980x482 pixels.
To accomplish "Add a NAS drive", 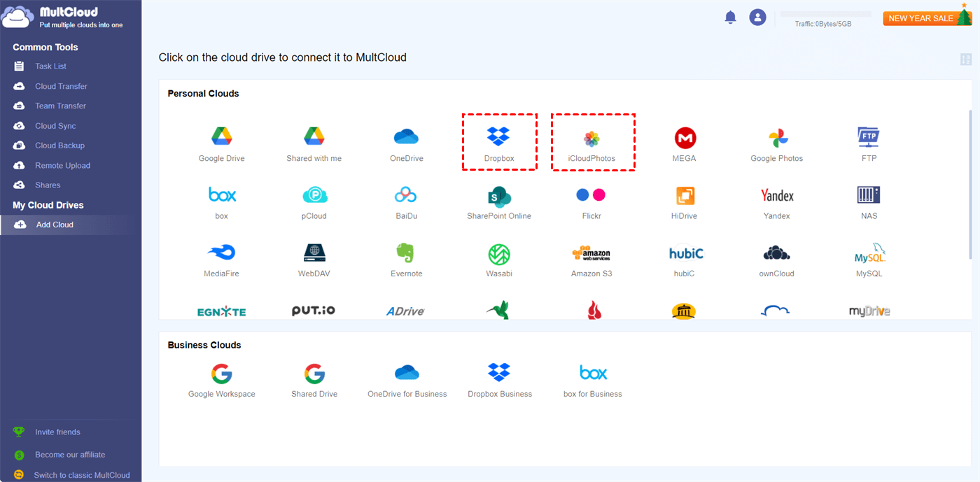I will coord(869,203).
